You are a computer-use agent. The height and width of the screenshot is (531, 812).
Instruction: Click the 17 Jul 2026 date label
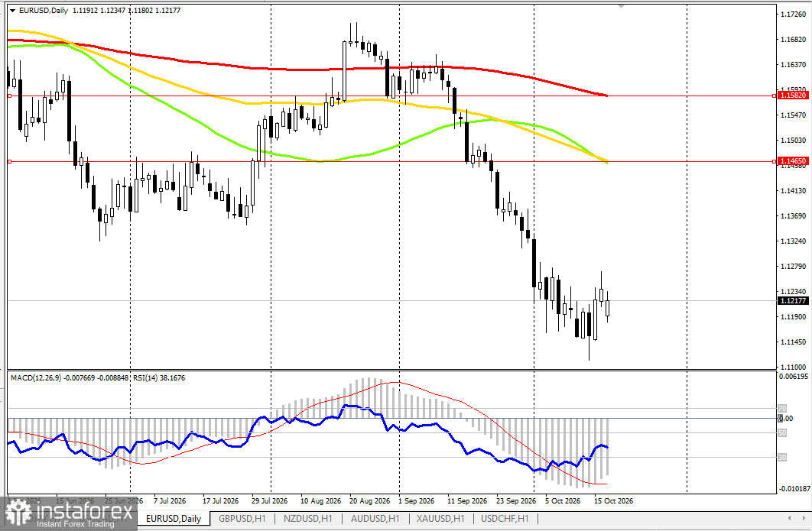tap(221, 501)
